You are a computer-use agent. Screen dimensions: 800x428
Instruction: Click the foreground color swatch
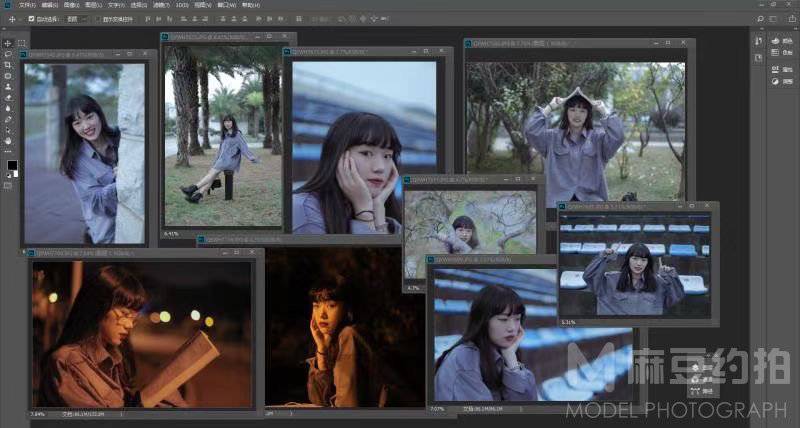coord(11,165)
